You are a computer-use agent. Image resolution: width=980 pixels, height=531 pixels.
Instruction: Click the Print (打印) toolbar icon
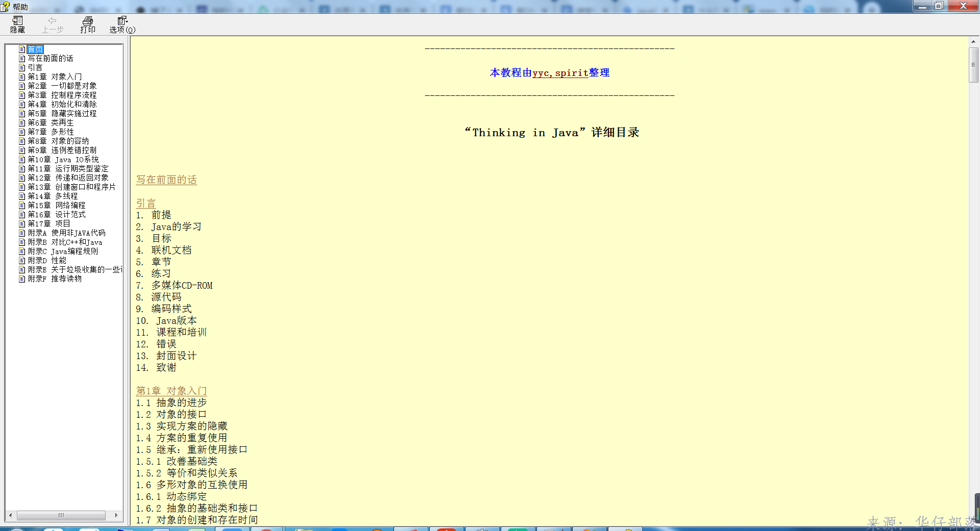coord(88,24)
